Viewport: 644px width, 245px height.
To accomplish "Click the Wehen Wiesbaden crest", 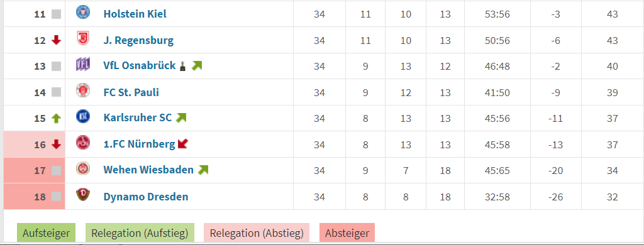I will coord(82,168).
